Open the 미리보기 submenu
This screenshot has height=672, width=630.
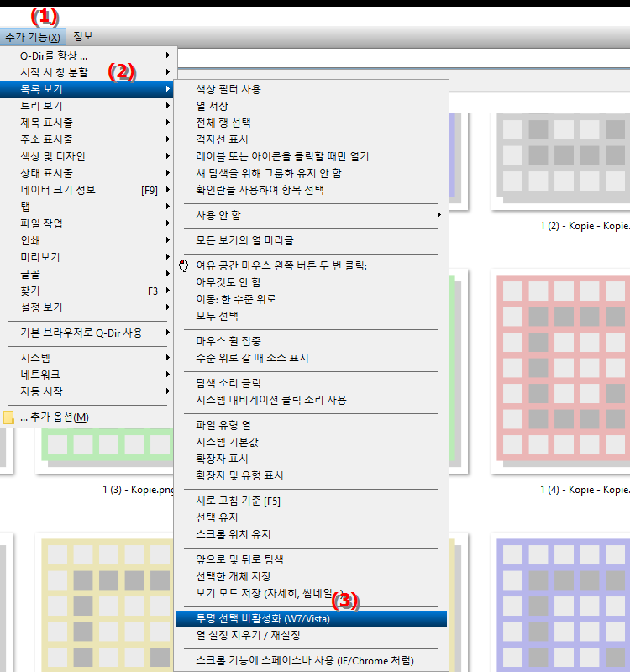87,257
